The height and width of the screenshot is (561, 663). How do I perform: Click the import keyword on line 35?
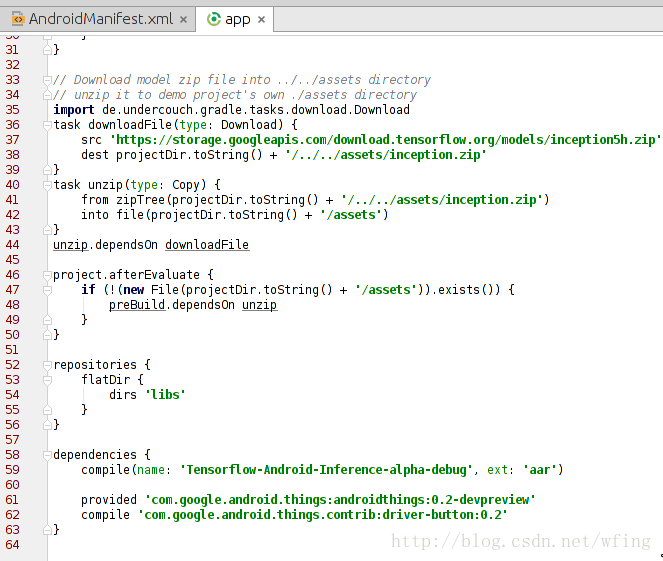click(74, 110)
